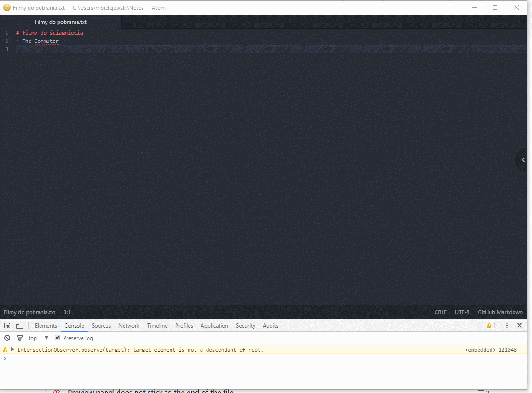
Task: Click the CRLF line ending selector
Action: (x=440, y=312)
